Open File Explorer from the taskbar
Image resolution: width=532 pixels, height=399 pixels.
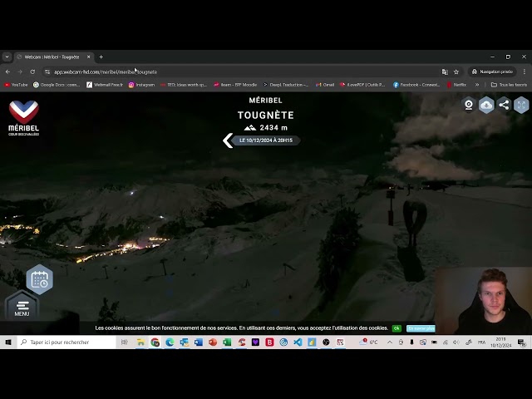(x=140, y=342)
